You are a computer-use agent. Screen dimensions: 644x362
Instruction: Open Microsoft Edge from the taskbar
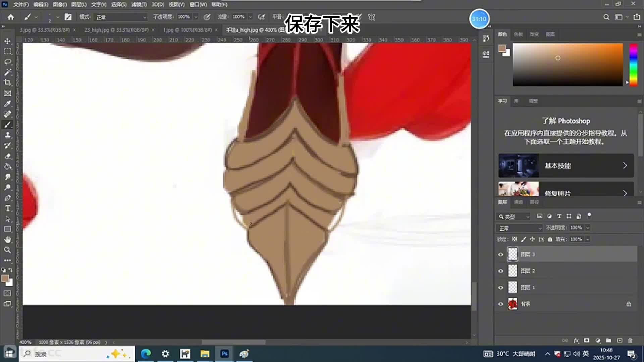click(x=146, y=354)
